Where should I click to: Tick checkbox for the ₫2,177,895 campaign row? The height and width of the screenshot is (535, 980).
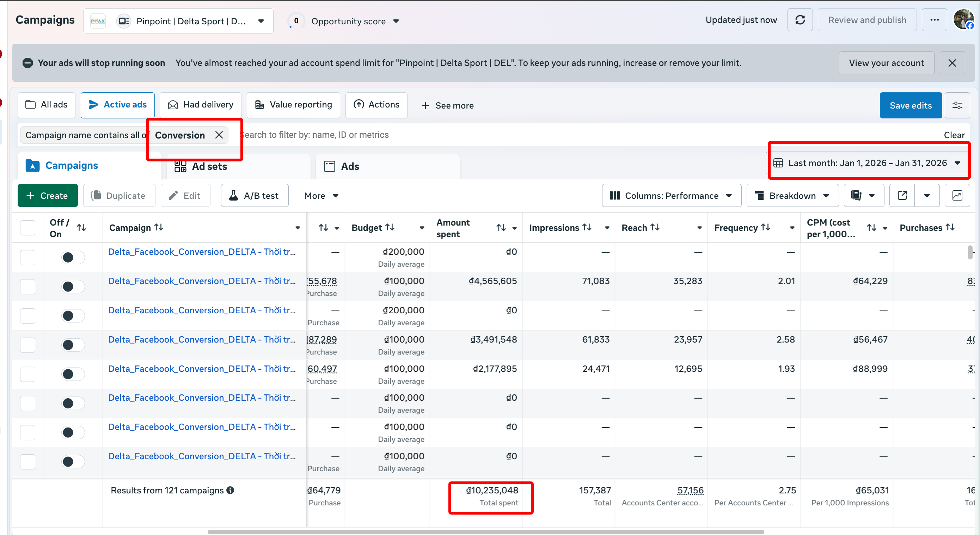tap(27, 374)
